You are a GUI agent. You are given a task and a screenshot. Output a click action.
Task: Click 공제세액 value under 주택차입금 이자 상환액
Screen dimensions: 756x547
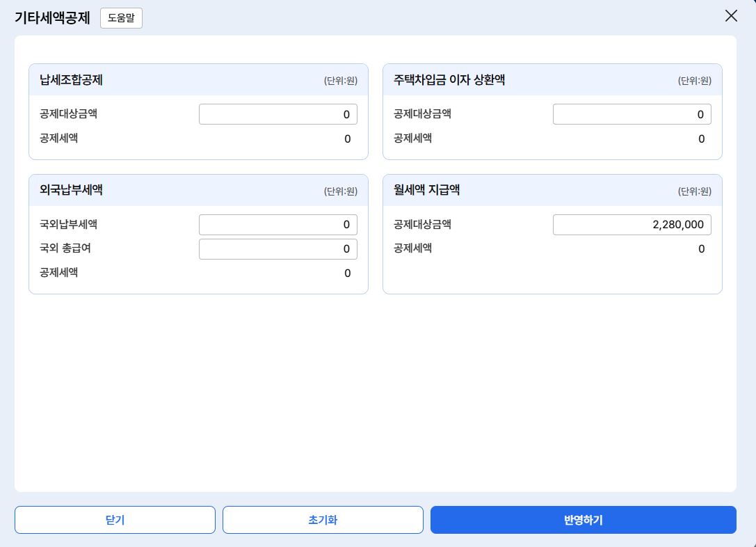(701, 139)
